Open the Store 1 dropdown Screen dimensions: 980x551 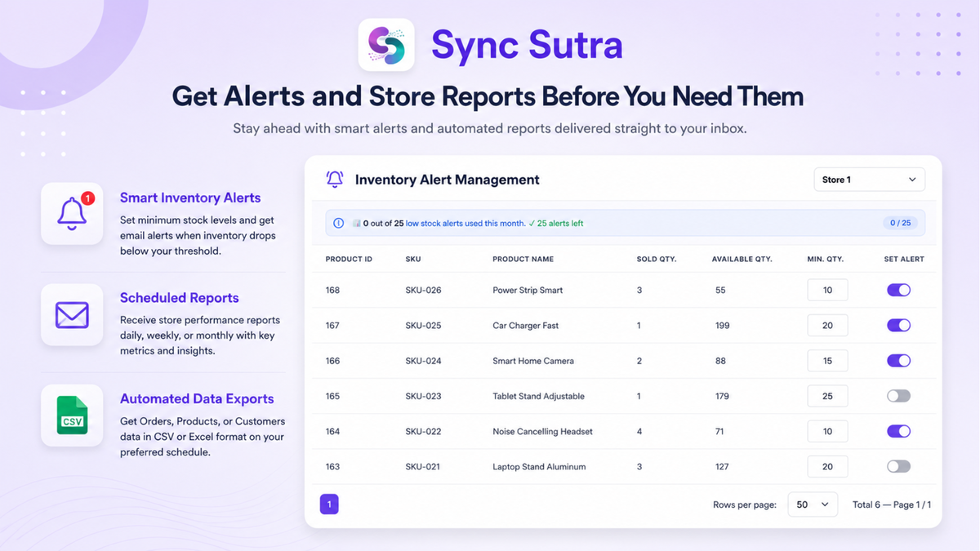point(869,180)
